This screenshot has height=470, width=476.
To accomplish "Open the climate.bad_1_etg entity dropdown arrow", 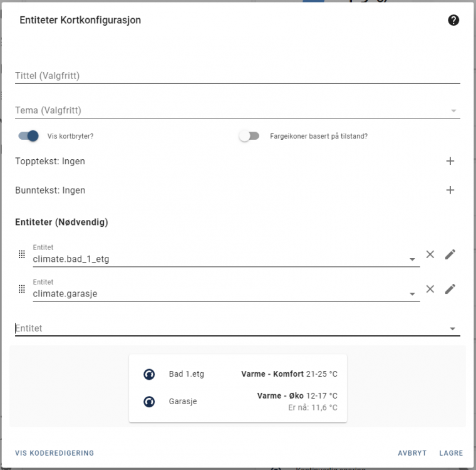I will tap(412, 259).
